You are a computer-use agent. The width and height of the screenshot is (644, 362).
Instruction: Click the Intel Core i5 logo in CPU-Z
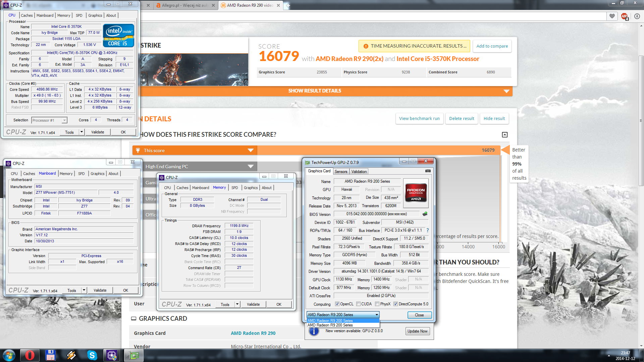[x=118, y=36]
